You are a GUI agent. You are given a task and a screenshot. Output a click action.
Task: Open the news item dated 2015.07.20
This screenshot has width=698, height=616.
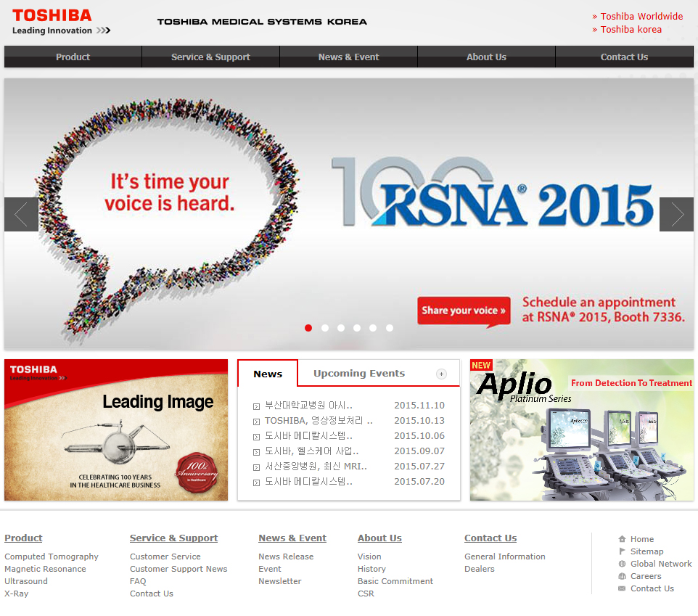pos(308,481)
